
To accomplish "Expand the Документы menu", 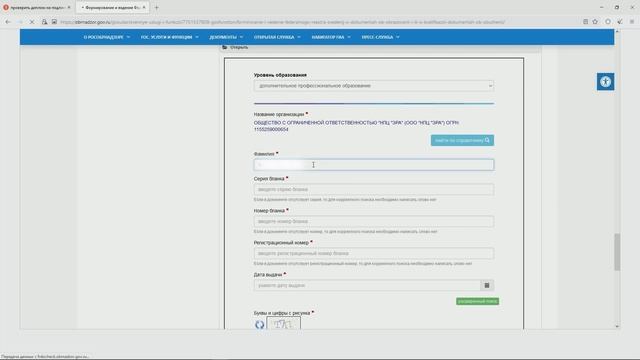I will click(x=226, y=37).
